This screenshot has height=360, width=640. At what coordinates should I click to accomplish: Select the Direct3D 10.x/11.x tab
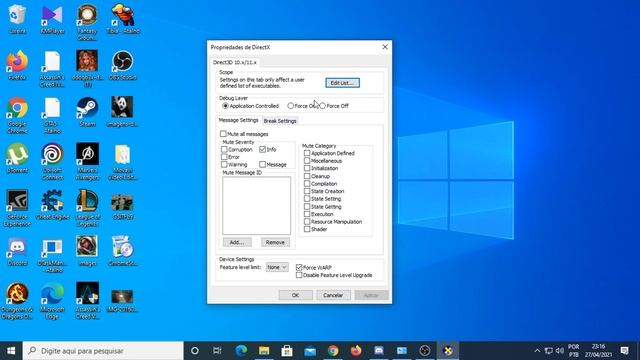point(235,62)
